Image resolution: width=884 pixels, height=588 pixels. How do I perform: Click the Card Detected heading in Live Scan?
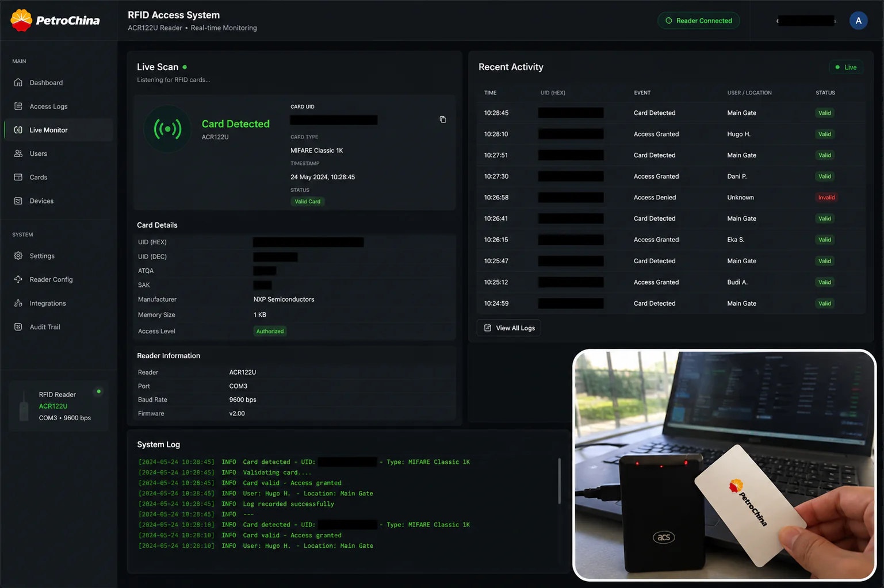(236, 124)
